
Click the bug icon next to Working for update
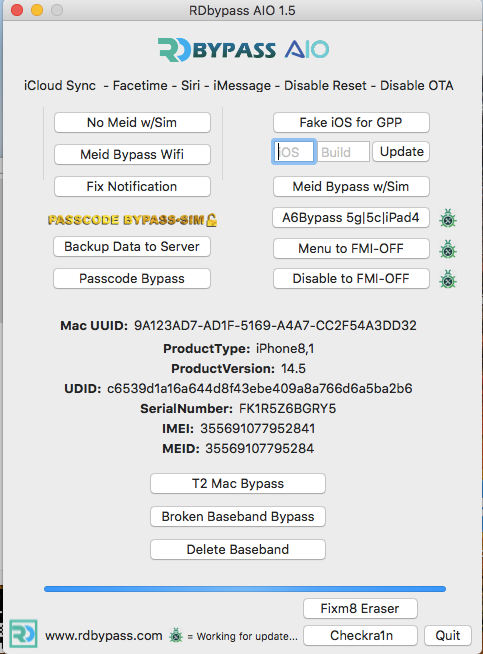coord(176,635)
